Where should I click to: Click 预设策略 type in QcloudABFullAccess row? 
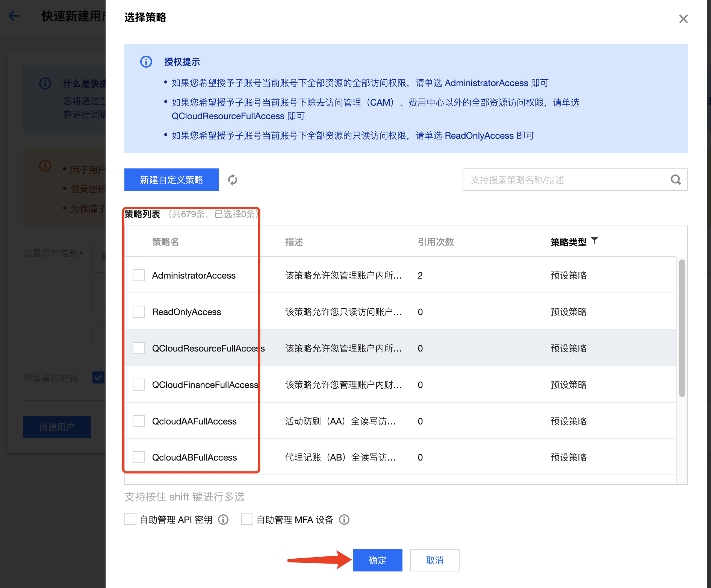point(569,458)
